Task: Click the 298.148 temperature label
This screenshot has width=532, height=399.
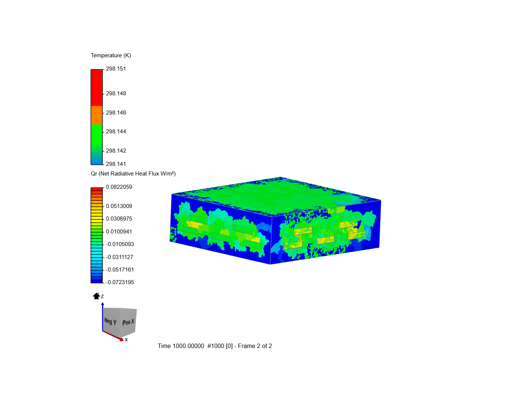Action: point(116,93)
